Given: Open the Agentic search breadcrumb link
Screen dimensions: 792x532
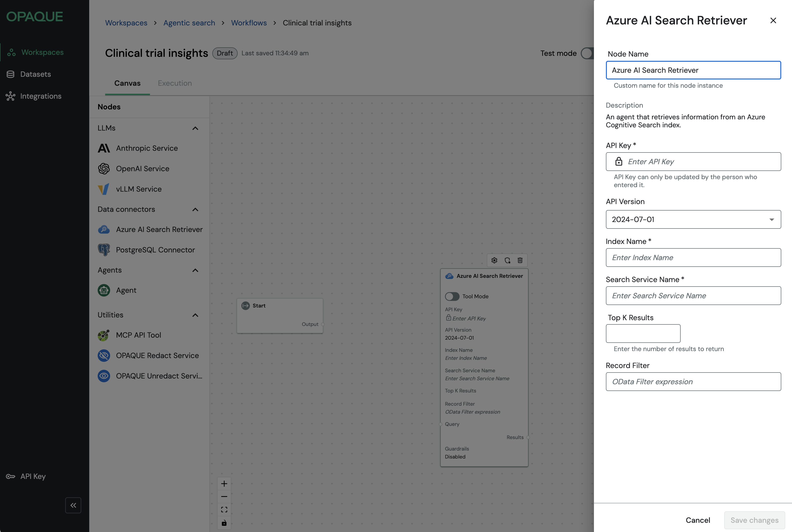Looking at the screenshot, I should click(189, 23).
